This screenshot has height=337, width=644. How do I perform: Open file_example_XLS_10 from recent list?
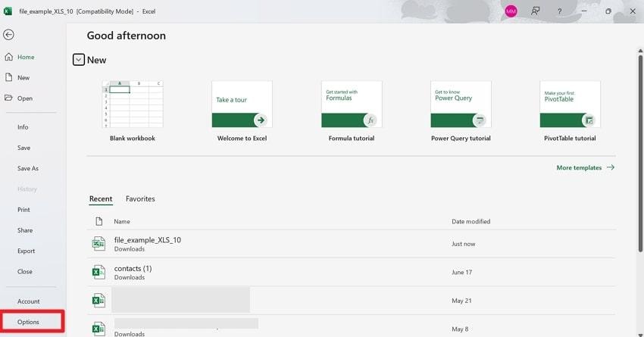(x=352, y=244)
